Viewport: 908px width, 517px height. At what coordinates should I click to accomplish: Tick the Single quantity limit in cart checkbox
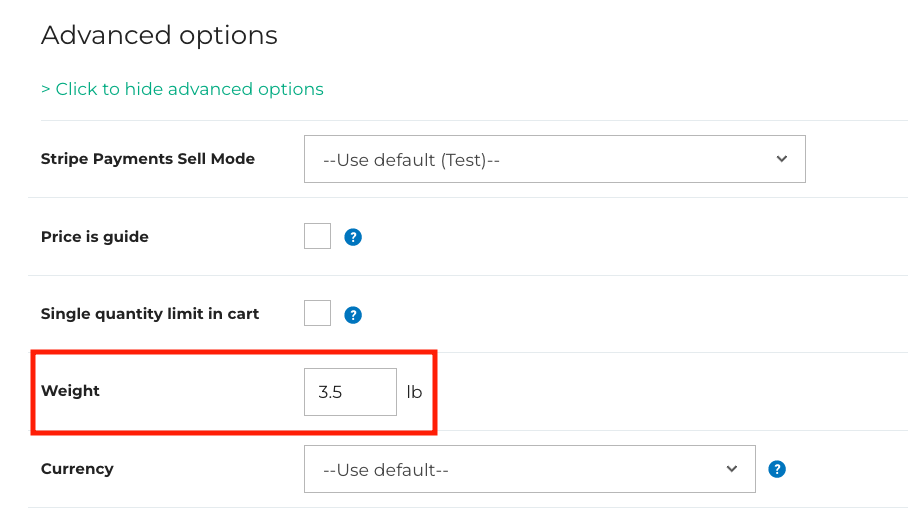coord(317,313)
